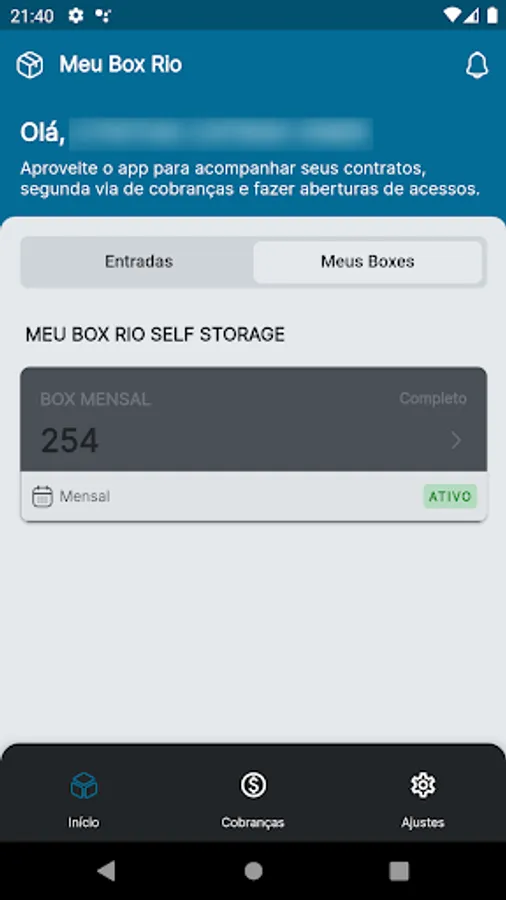The height and width of the screenshot is (900, 506).
Task: Expand box 254 with chevron arrow
Action: pyautogui.click(x=456, y=441)
